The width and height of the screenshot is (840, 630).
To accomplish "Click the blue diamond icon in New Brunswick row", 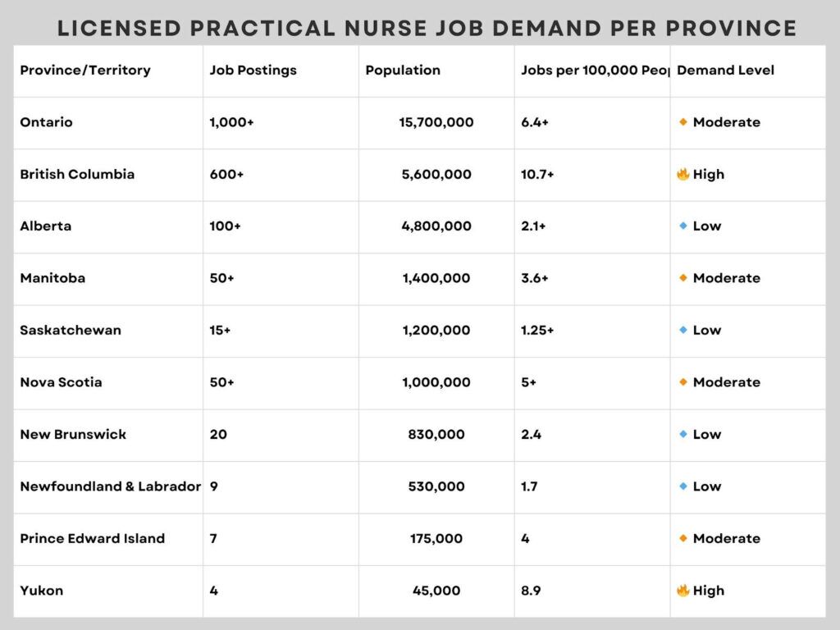I will coord(683,435).
